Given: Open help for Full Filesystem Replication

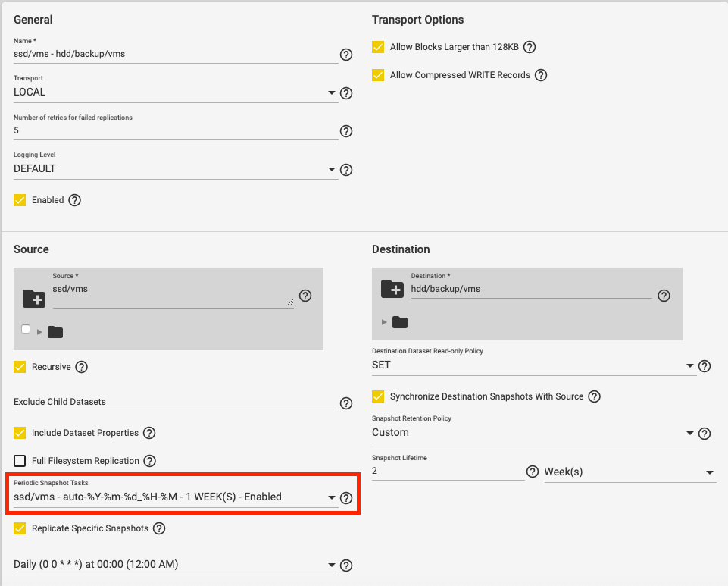Looking at the screenshot, I should click(x=150, y=461).
